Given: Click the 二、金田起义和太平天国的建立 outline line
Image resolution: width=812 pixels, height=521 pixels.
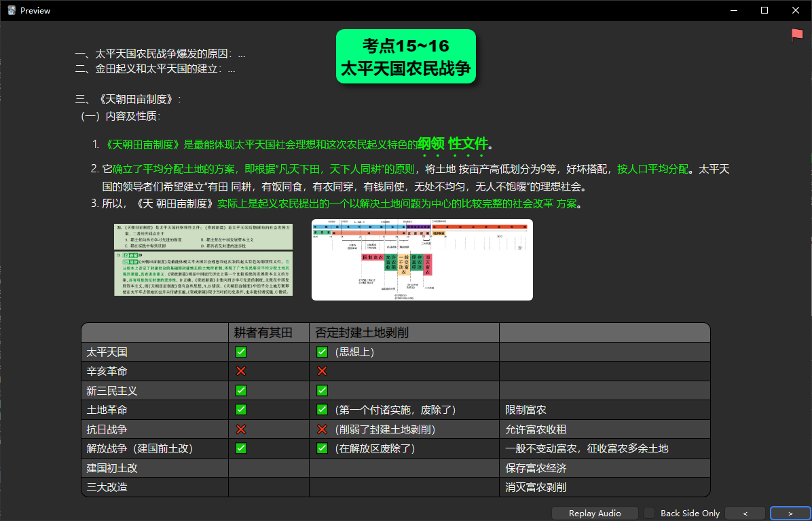Looking at the screenshot, I should pos(155,69).
